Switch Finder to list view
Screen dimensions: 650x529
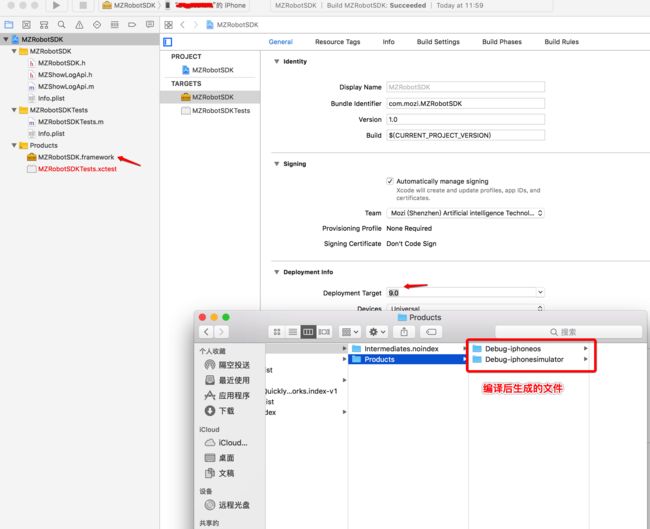pos(293,332)
